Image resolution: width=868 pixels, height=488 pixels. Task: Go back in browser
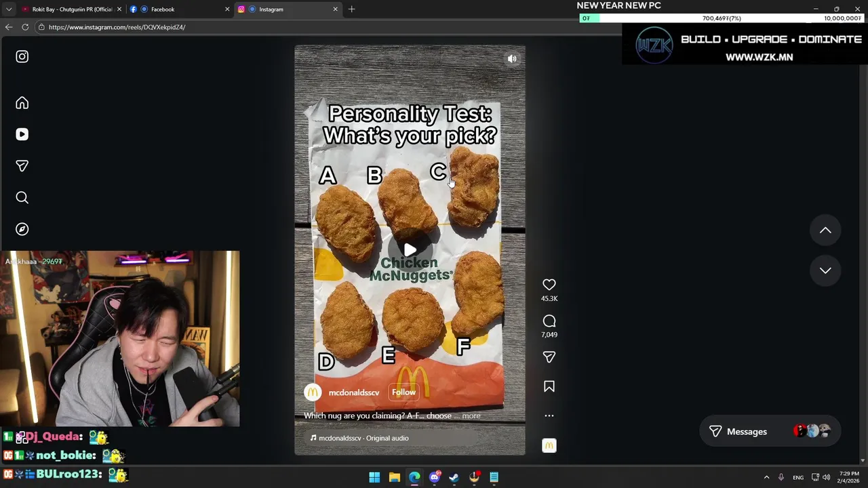click(8, 27)
